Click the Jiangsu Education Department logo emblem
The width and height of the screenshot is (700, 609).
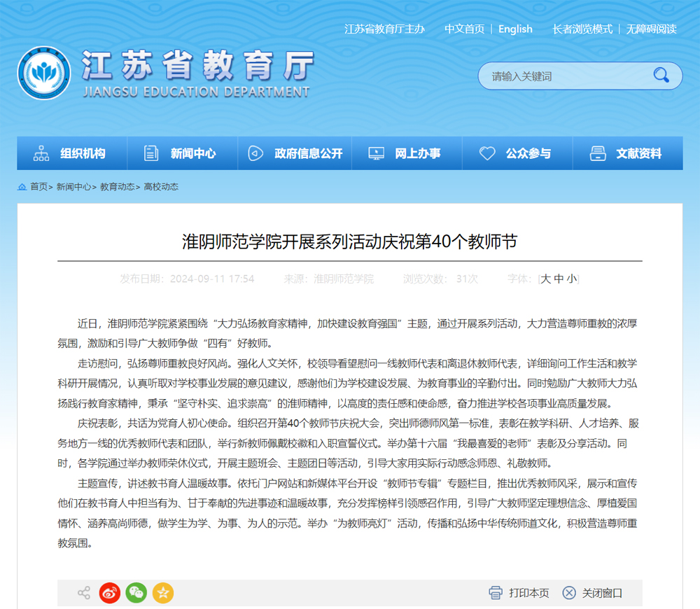click(43, 73)
